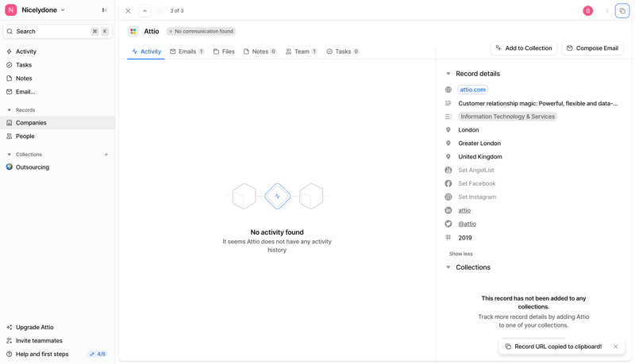Click the No communication found badge
635x364 pixels.
click(x=202, y=31)
